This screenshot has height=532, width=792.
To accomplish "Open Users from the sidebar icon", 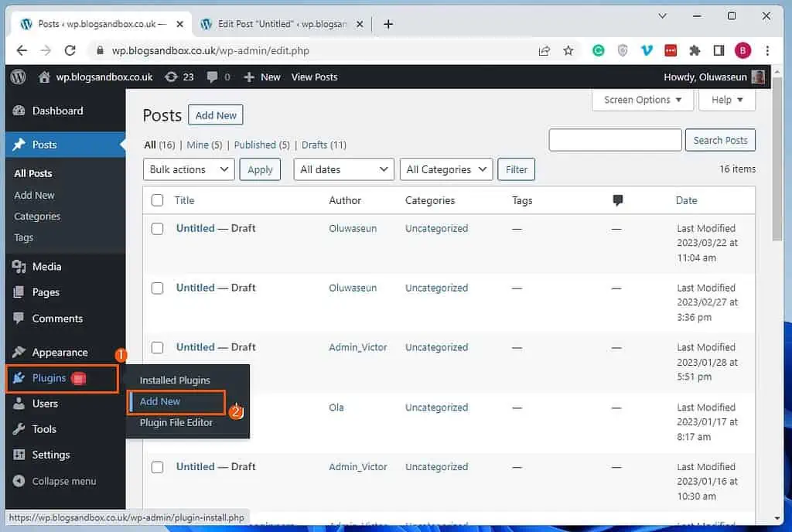I will click(x=19, y=403).
